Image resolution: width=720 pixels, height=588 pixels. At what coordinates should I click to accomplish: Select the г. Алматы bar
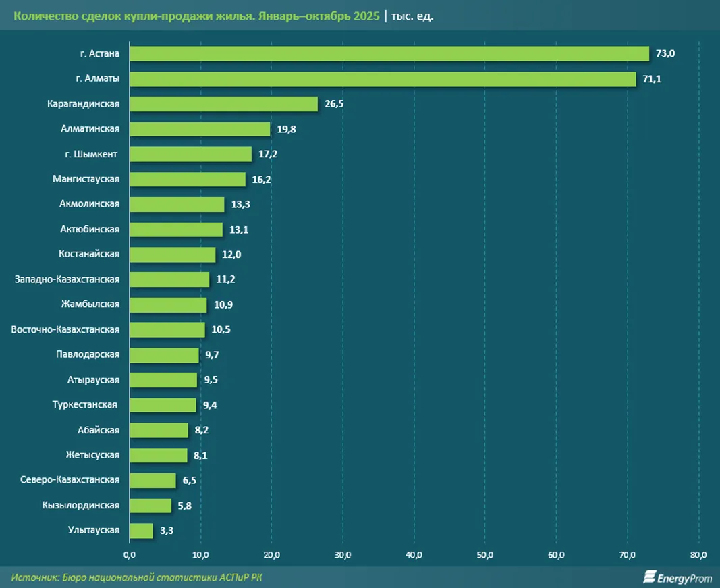(x=382, y=79)
